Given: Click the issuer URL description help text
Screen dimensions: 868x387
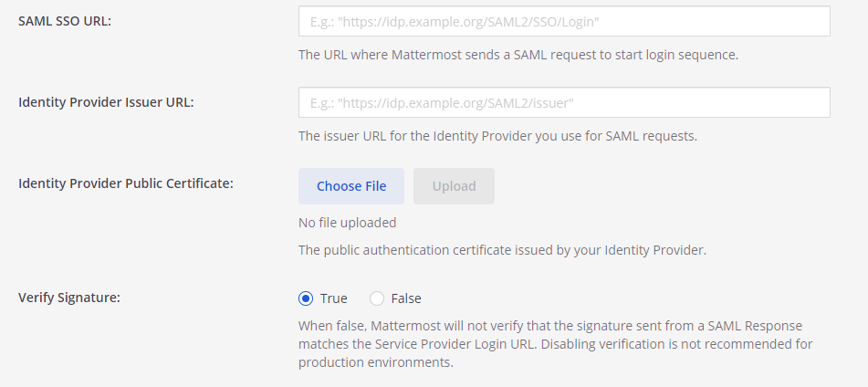Looking at the screenshot, I should 497,137.
